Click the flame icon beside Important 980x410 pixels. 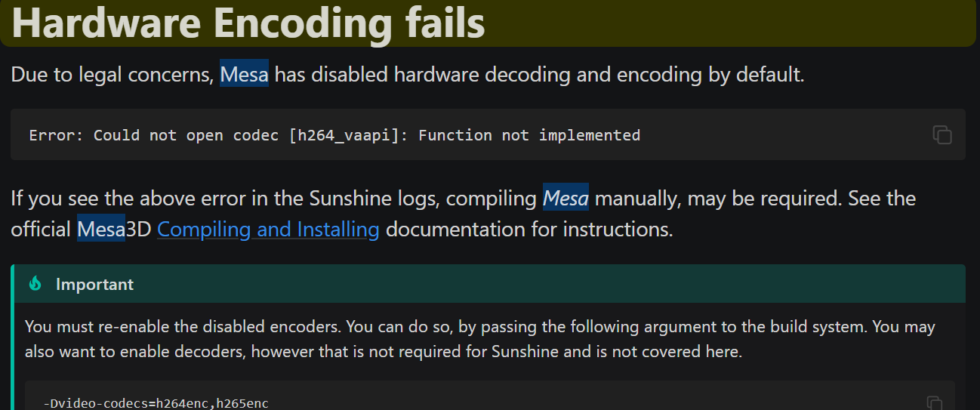[x=35, y=284]
